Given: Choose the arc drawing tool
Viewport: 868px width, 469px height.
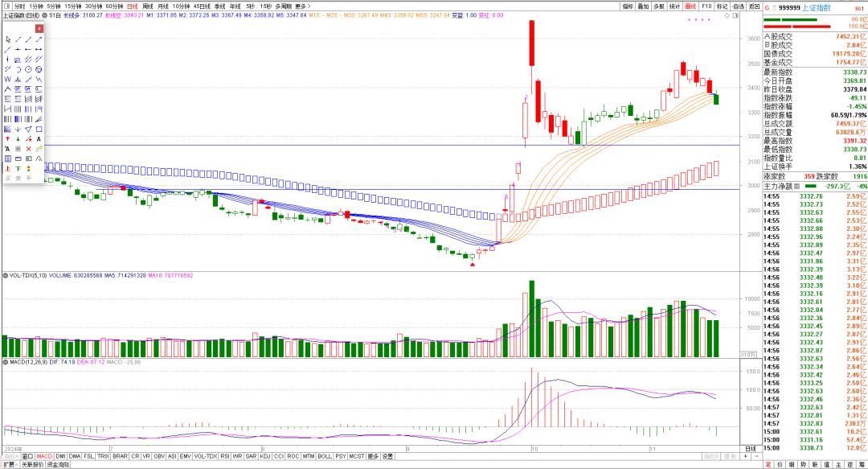Looking at the screenshot, I should coord(18,69).
